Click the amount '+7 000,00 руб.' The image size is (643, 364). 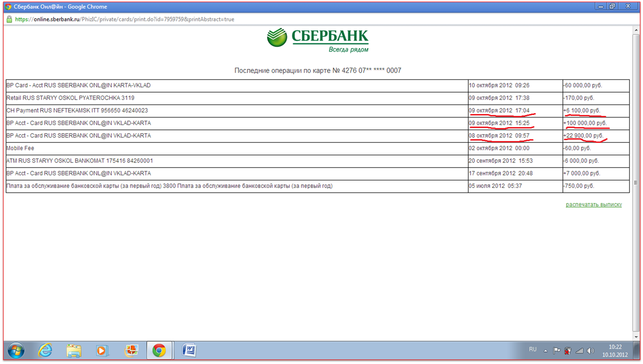pos(581,173)
